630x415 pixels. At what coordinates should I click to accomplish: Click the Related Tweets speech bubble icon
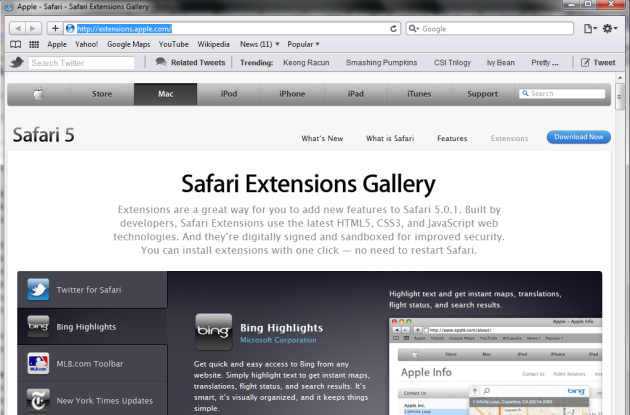tap(161, 62)
